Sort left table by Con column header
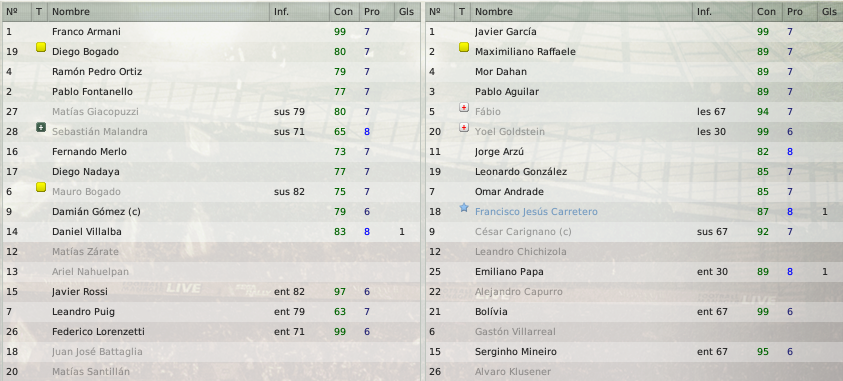843x381 pixels. click(x=344, y=11)
